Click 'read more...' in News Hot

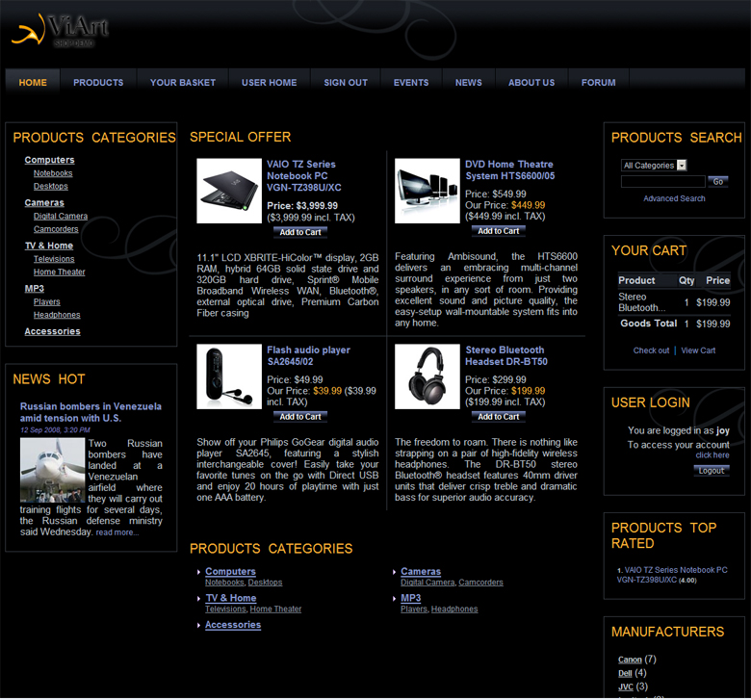pos(117,532)
